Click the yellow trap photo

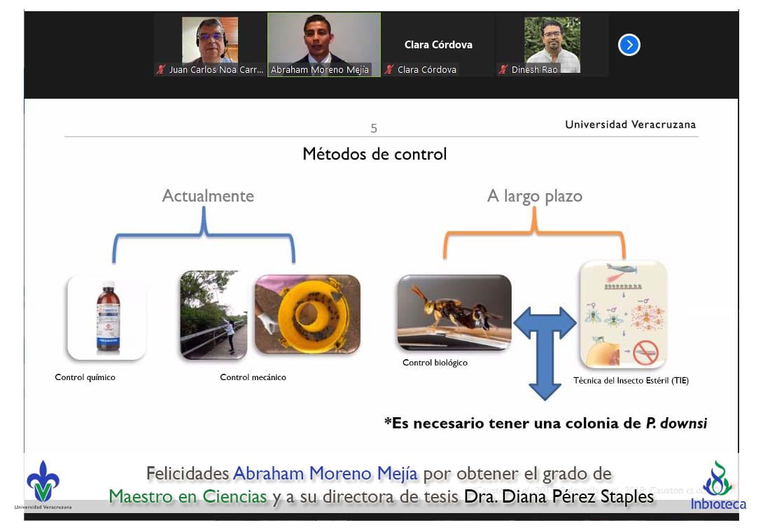tap(307, 314)
